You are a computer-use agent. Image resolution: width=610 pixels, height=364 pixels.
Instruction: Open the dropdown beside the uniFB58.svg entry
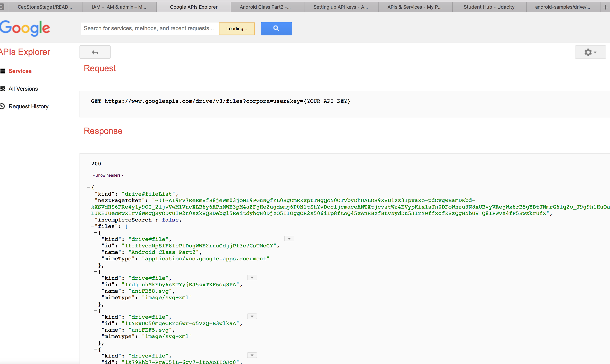[252, 277]
